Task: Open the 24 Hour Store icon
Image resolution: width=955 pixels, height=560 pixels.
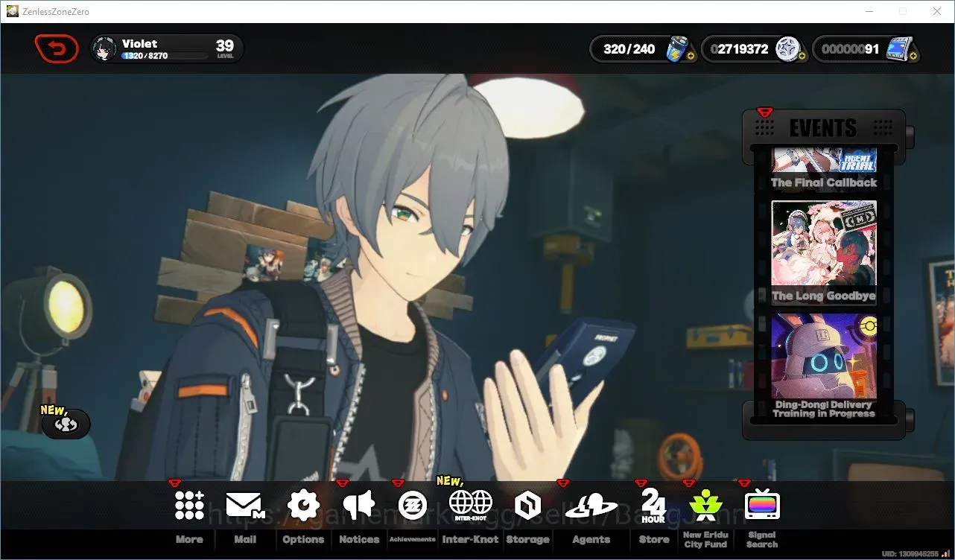Action: pyautogui.click(x=653, y=506)
